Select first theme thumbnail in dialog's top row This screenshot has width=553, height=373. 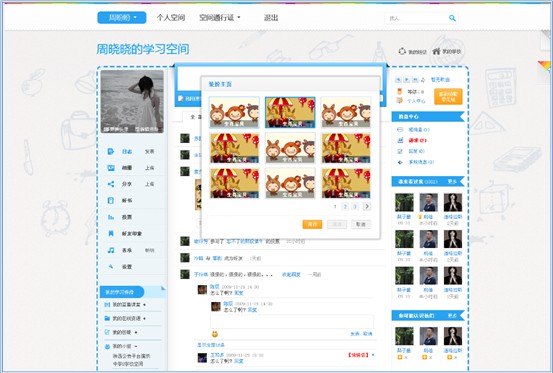click(x=234, y=112)
